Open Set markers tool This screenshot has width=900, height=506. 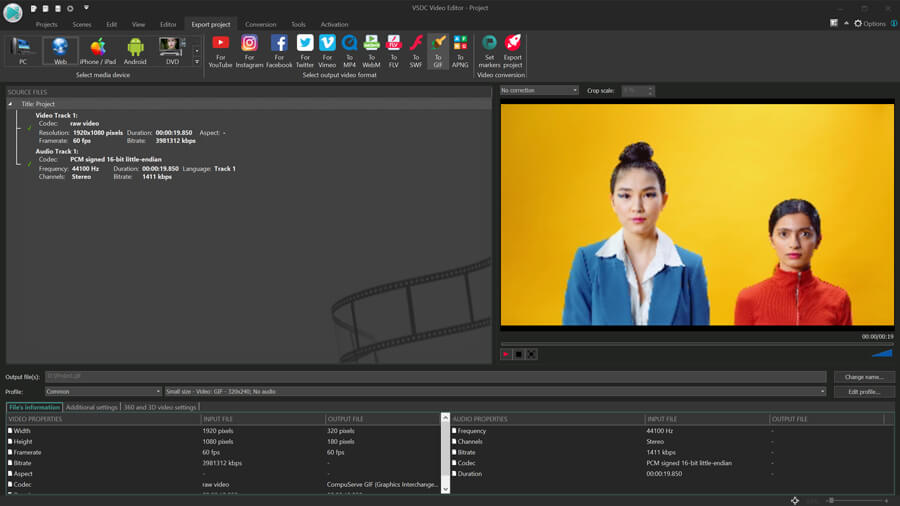point(489,51)
